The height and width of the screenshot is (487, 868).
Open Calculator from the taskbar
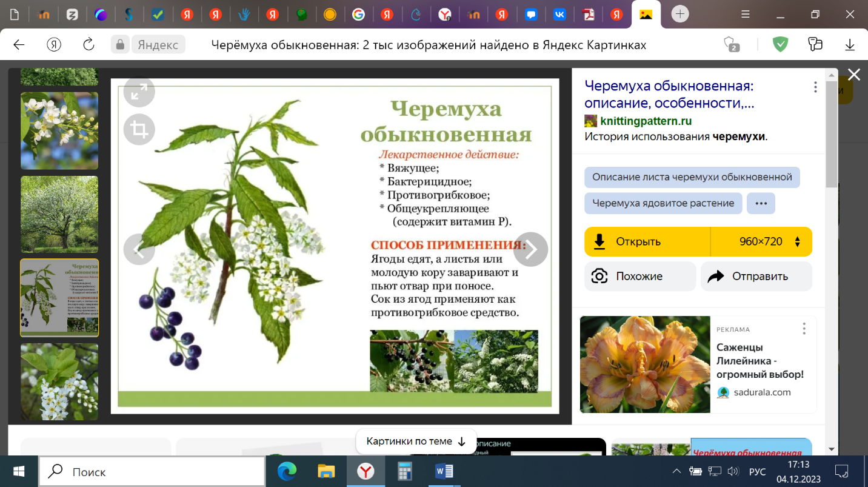pyautogui.click(x=405, y=471)
